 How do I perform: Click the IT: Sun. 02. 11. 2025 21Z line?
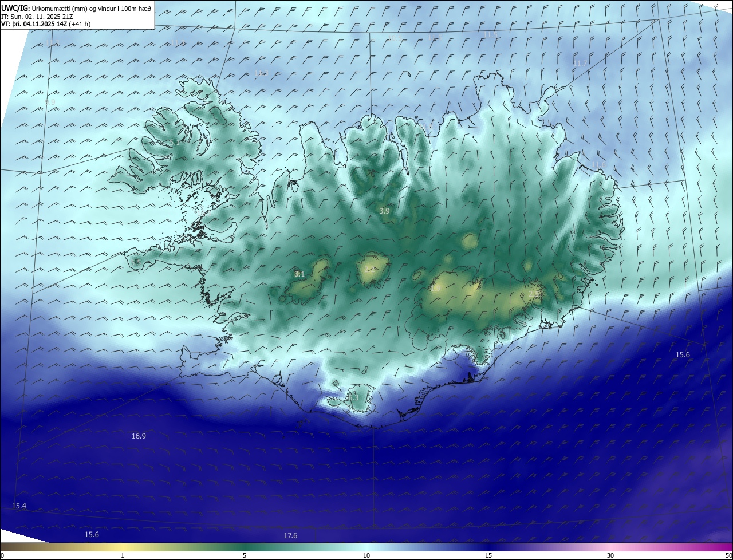tap(37, 17)
